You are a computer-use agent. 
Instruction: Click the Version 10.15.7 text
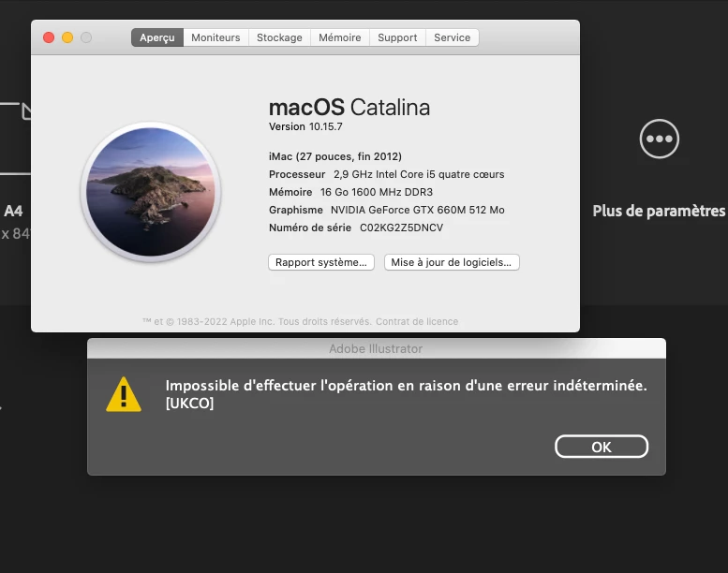pos(305,126)
